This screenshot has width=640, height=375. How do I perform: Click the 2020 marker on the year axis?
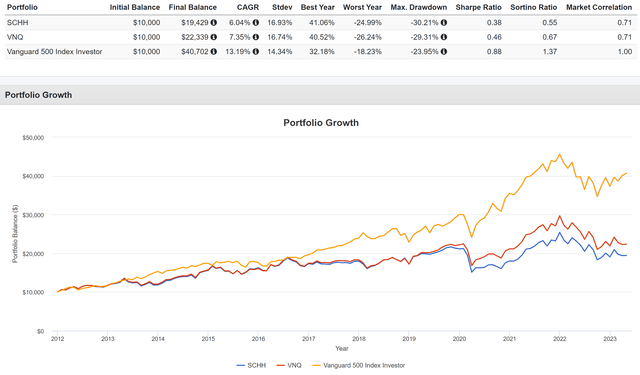click(x=459, y=339)
